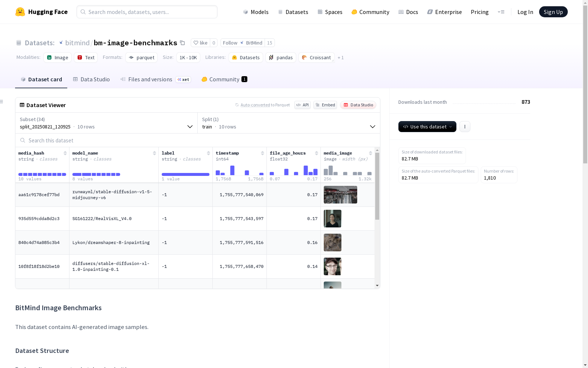Sort by the media_image column sort icon
Screen dimensions: 588x368
point(370,153)
